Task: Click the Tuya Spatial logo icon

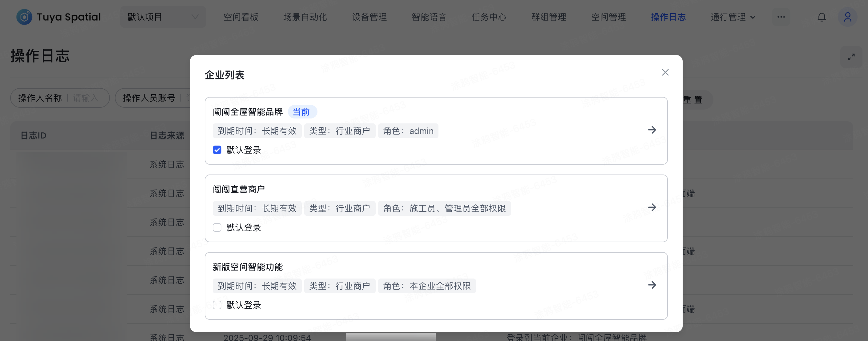Action: pyautogui.click(x=24, y=17)
